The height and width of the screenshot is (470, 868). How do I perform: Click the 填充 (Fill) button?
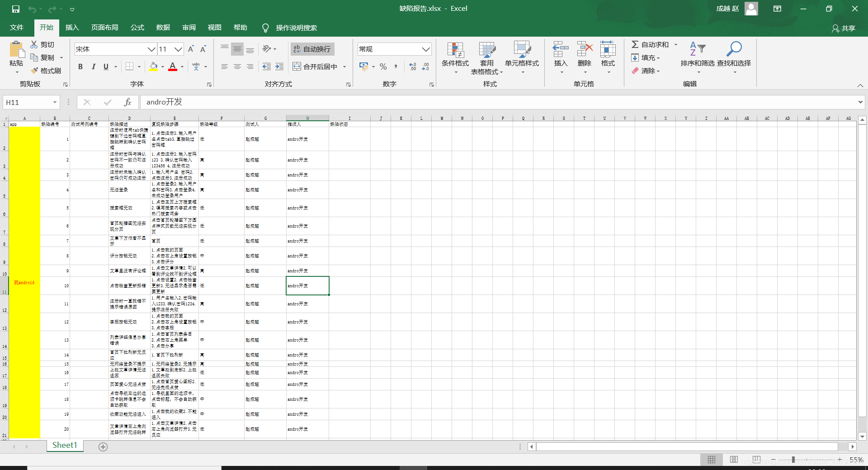(x=646, y=57)
